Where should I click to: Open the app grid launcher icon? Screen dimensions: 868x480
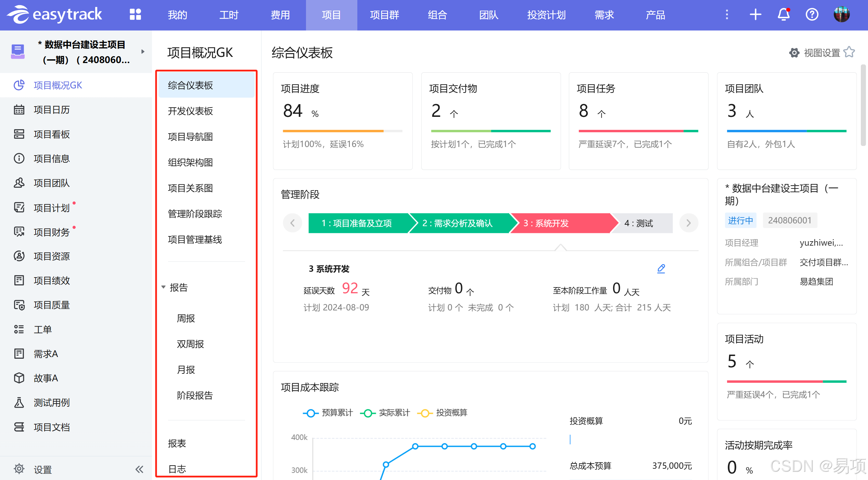(x=135, y=14)
